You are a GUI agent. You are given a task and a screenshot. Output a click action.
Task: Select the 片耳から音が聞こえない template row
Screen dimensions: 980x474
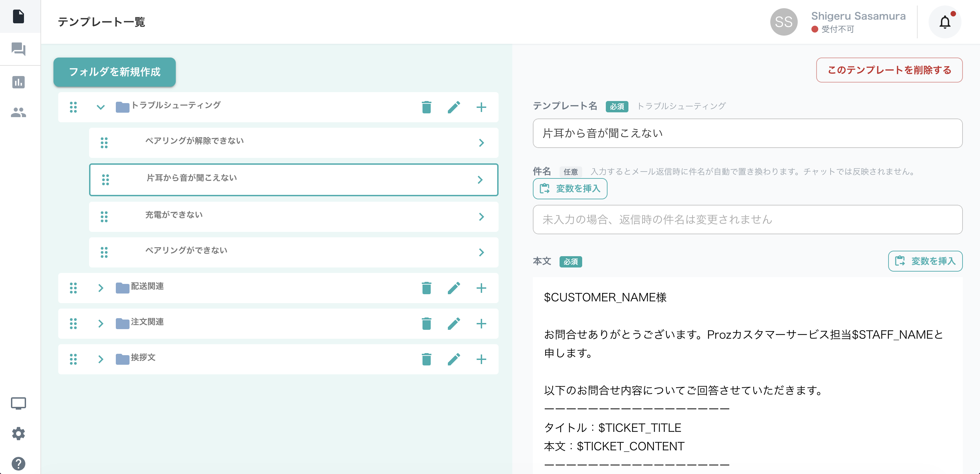pyautogui.click(x=293, y=180)
